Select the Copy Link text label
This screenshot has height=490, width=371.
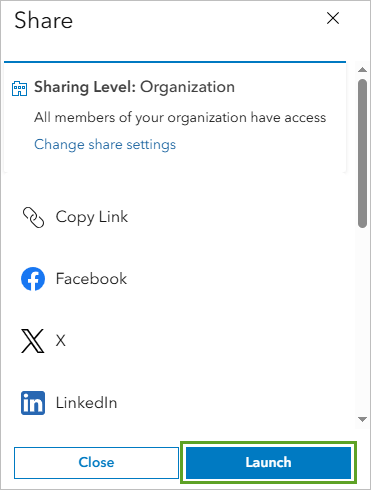92,217
